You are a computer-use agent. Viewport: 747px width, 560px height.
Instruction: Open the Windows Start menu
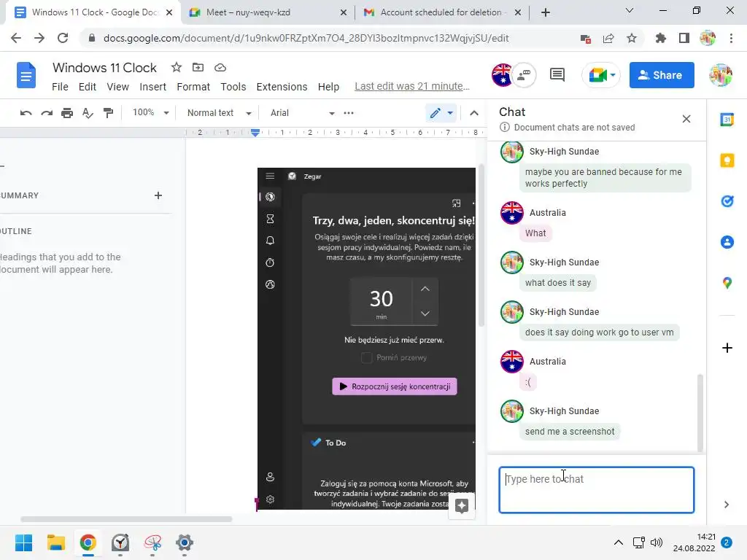pos(23,542)
